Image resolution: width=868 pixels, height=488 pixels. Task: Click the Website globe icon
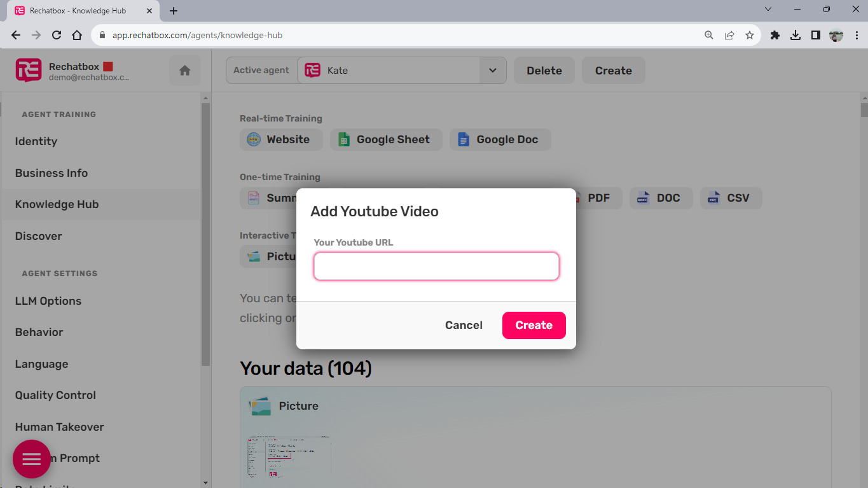254,140
